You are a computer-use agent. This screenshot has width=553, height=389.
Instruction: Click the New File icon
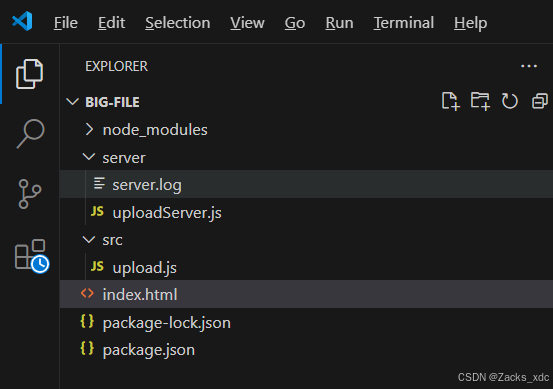pyautogui.click(x=451, y=102)
